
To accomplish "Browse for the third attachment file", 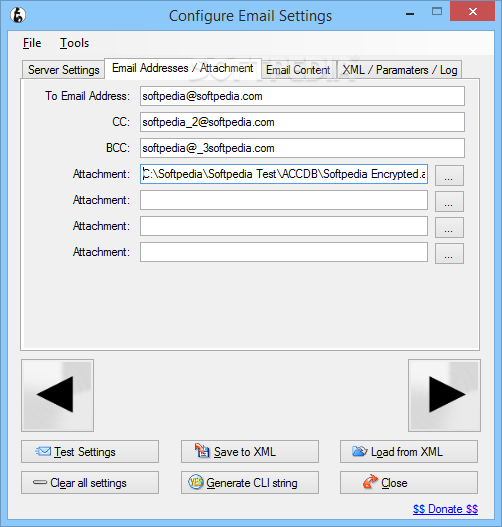I will point(449,228).
